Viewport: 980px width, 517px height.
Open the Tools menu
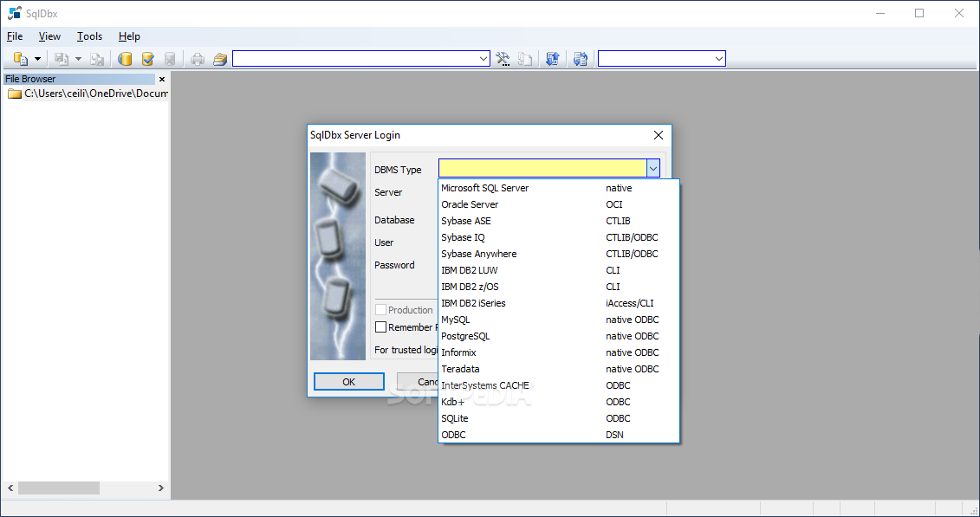coord(89,36)
